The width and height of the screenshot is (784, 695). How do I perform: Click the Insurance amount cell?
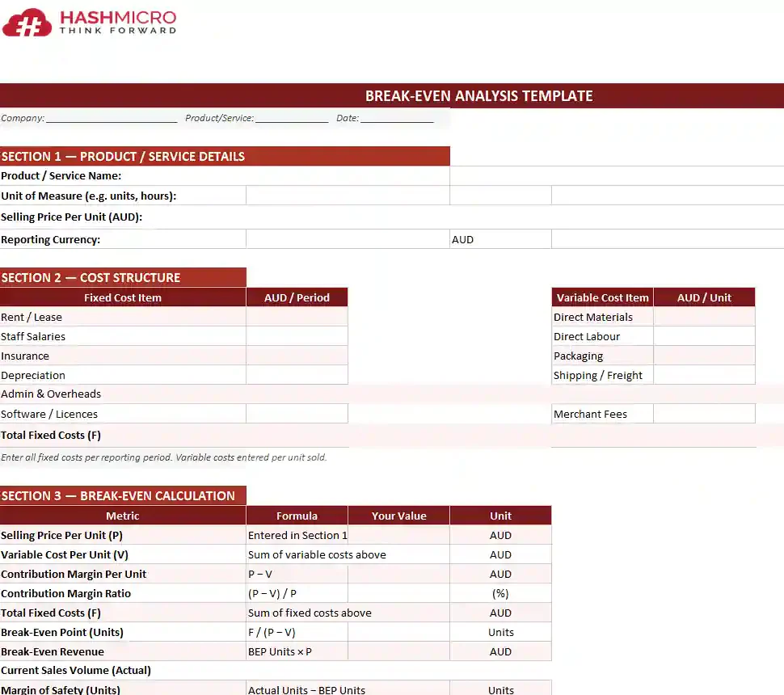tap(297, 356)
